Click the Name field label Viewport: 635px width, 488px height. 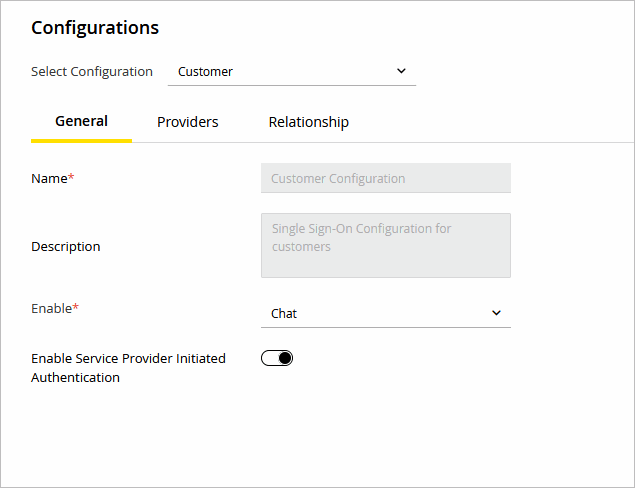point(53,178)
